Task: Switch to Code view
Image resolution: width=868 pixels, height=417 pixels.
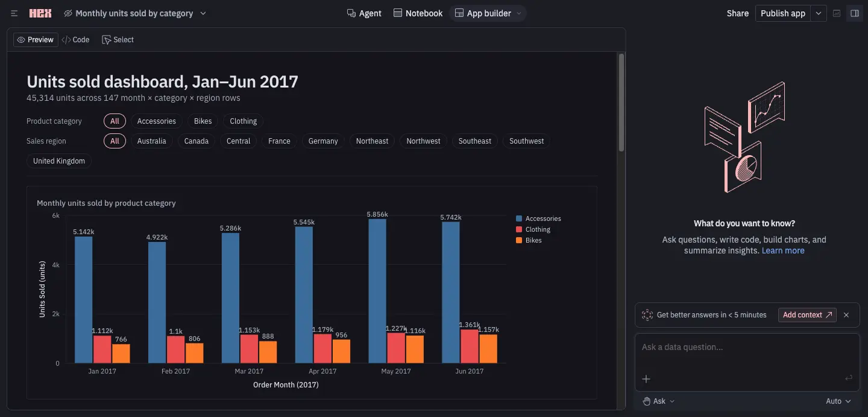Action: (x=75, y=40)
